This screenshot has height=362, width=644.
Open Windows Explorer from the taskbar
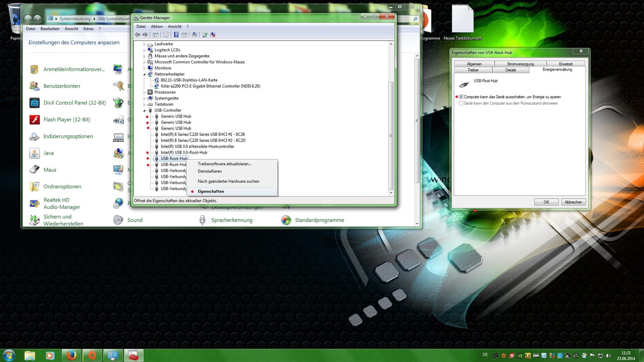click(x=30, y=355)
